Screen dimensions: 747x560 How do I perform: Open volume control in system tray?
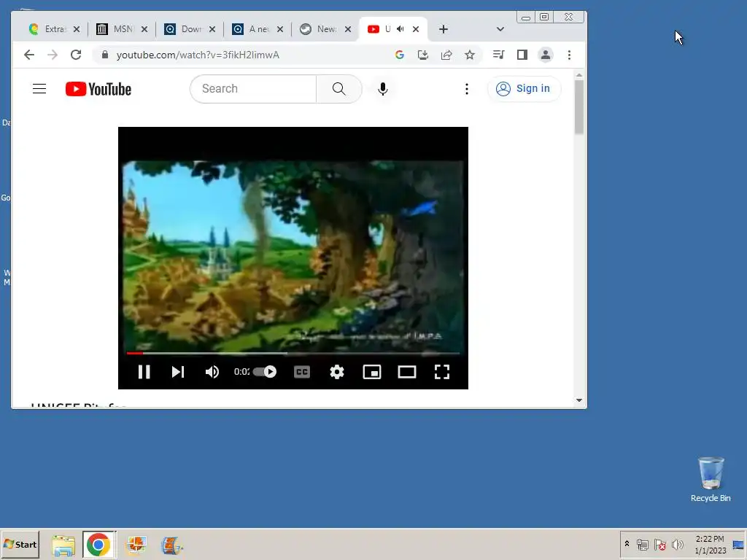[677, 544]
